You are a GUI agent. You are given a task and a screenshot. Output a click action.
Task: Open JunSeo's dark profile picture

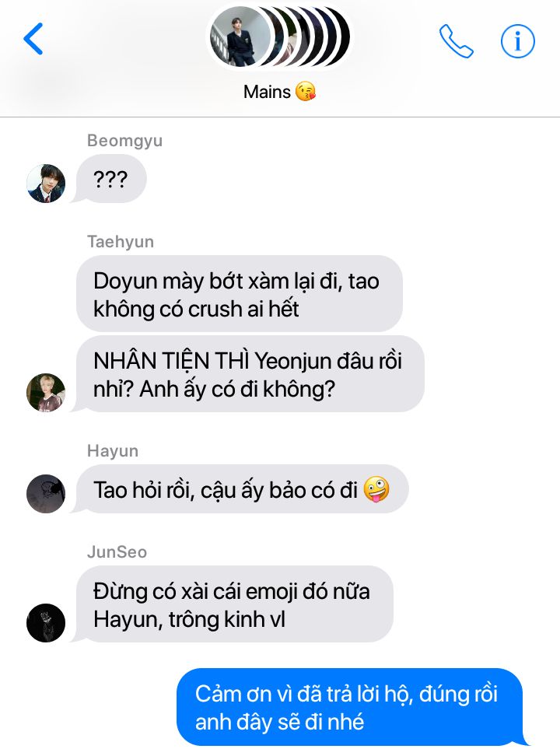[x=46, y=622]
